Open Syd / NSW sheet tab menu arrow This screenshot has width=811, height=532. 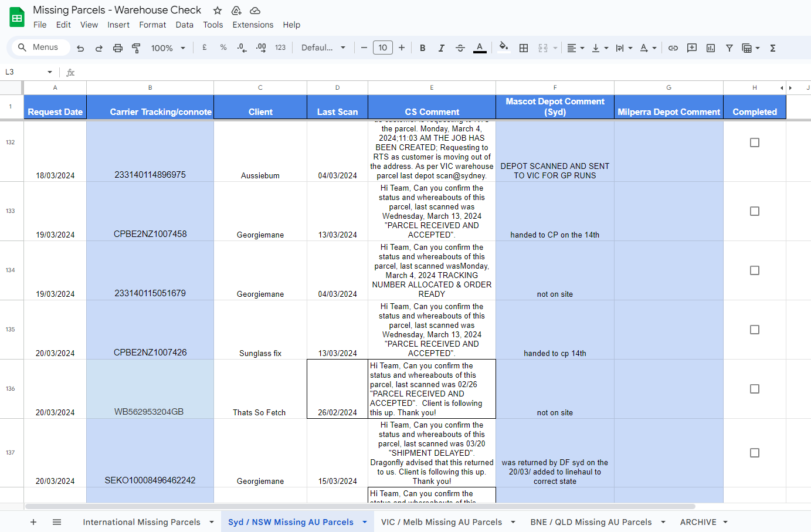coord(365,522)
